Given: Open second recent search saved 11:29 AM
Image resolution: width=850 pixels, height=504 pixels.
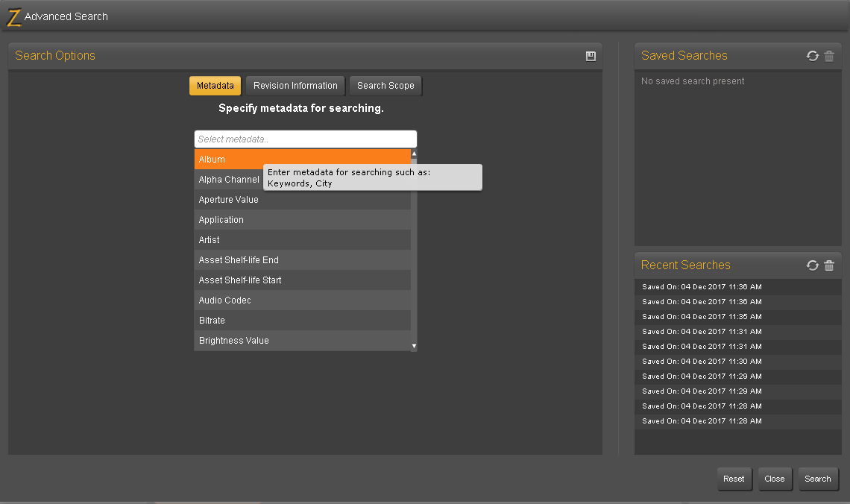Looking at the screenshot, I should tap(738, 391).
